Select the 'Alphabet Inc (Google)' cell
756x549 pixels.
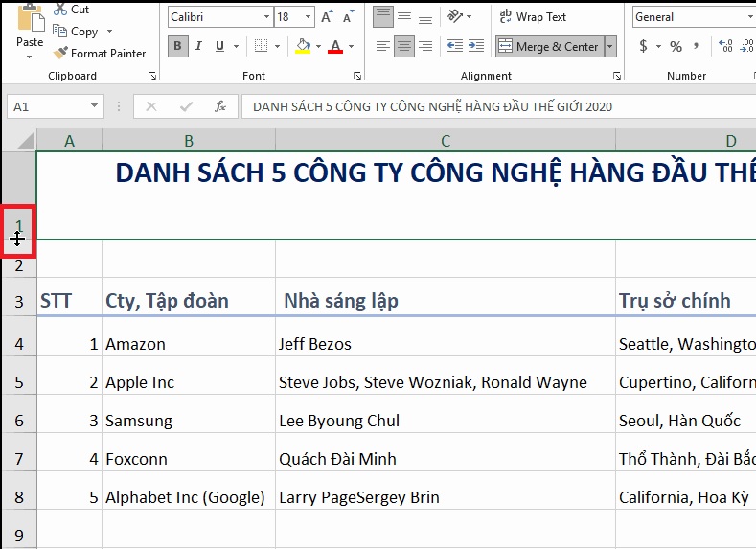189,491
